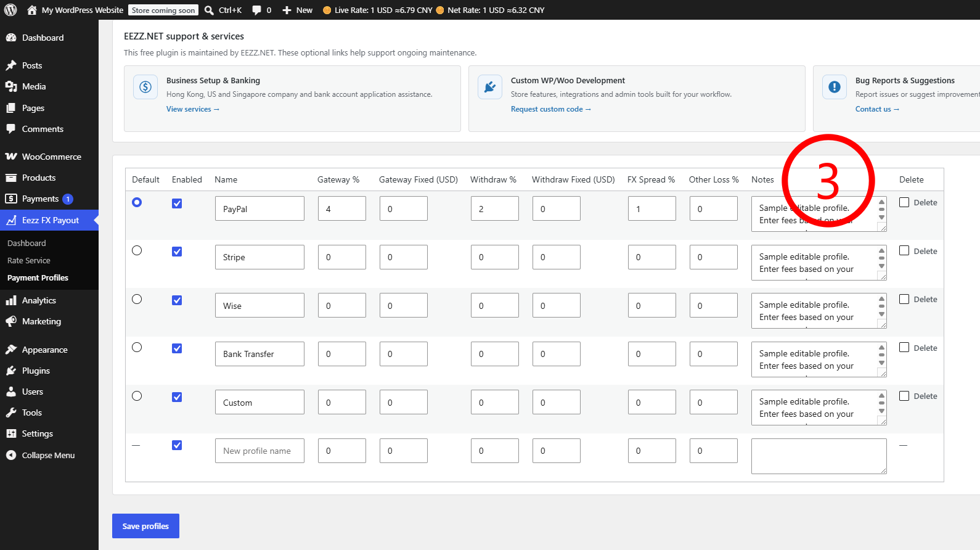The width and height of the screenshot is (980, 550).
Task: Select Bank Transfer as default profile
Action: (x=137, y=347)
